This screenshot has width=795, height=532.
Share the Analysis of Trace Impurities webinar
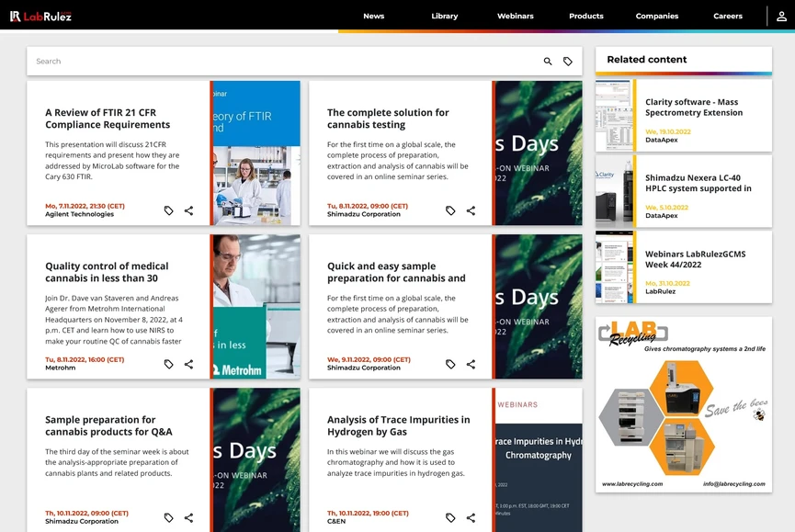[471, 517]
